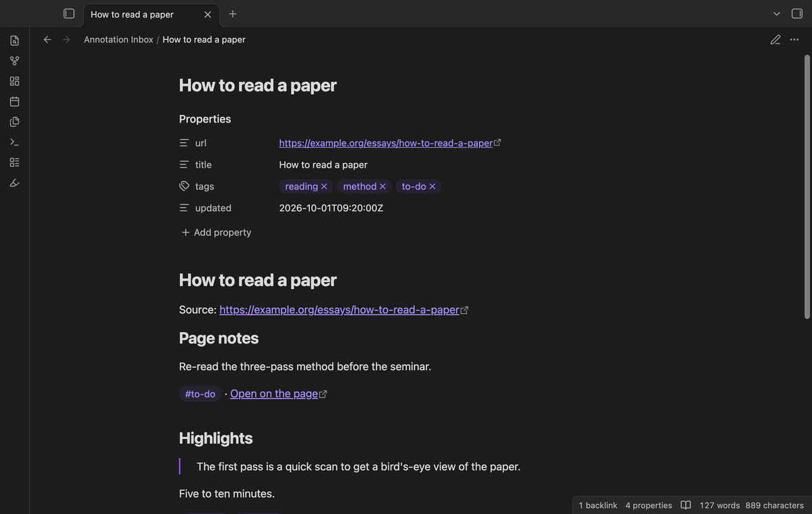812x514 pixels.
Task: Click the vertical scrollbar thumb
Action: tap(807, 186)
